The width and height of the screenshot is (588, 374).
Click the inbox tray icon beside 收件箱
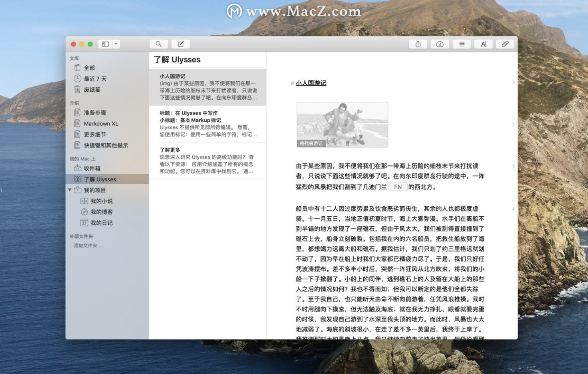point(77,168)
